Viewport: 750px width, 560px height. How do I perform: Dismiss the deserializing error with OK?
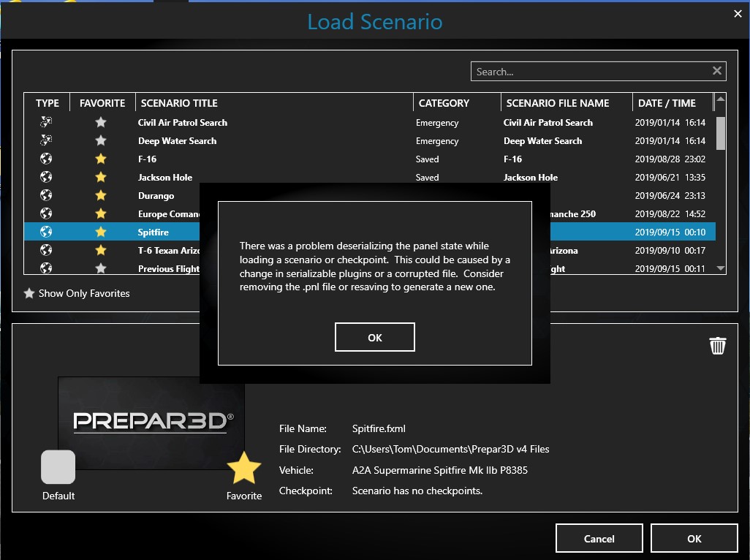[374, 337]
